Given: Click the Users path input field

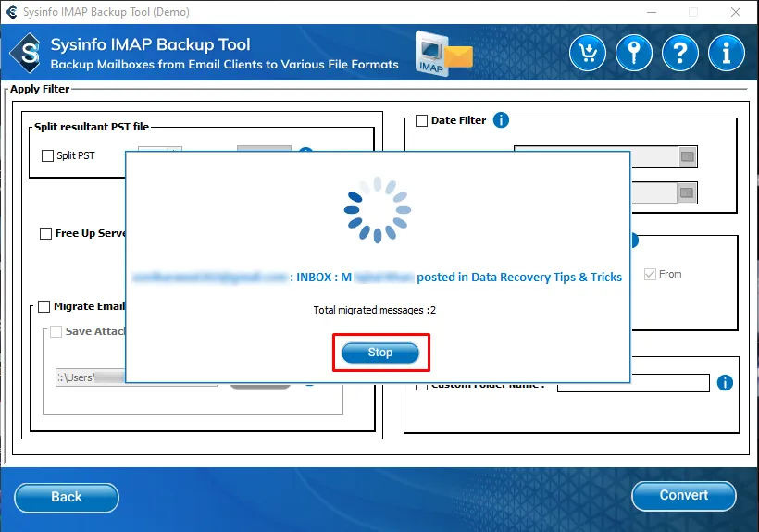Looking at the screenshot, I should tap(90, 377).
